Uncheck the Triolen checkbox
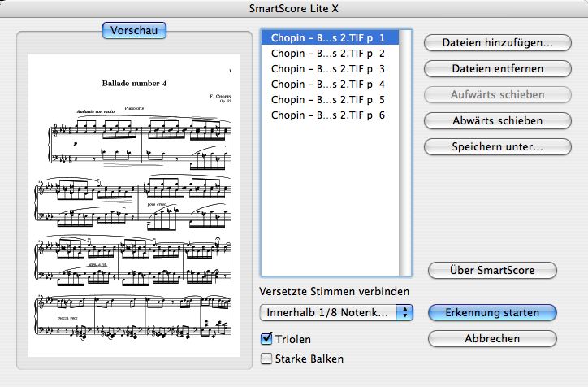 pos(266,338)
